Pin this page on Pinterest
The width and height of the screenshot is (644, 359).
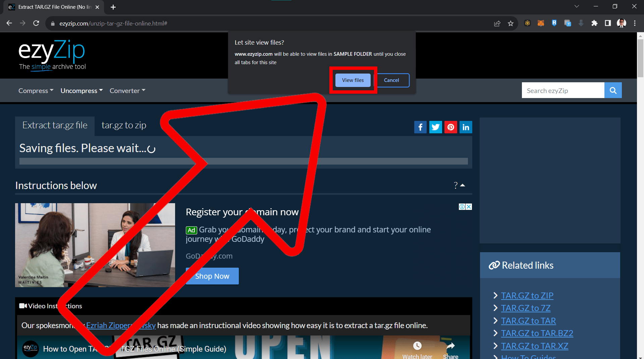(x=450, y=127)
